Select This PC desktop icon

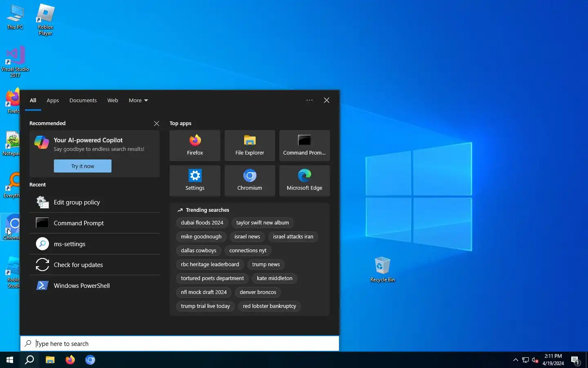point(15,17)
